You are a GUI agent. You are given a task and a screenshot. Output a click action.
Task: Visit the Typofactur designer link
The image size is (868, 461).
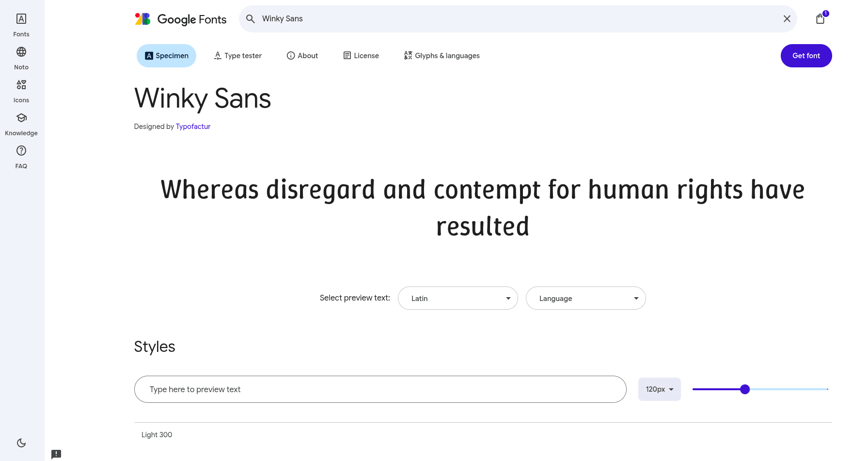click(x=193, y=126)
